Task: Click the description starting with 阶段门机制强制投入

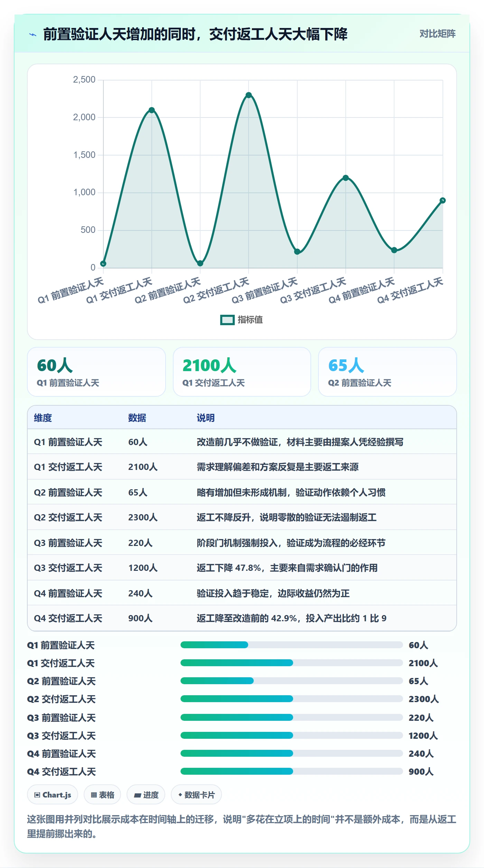Action: tap(291, 543)
